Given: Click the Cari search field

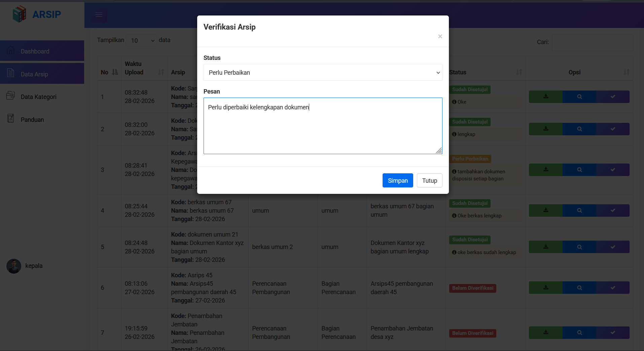Looking at the screenshot, I should coord(593,42).
